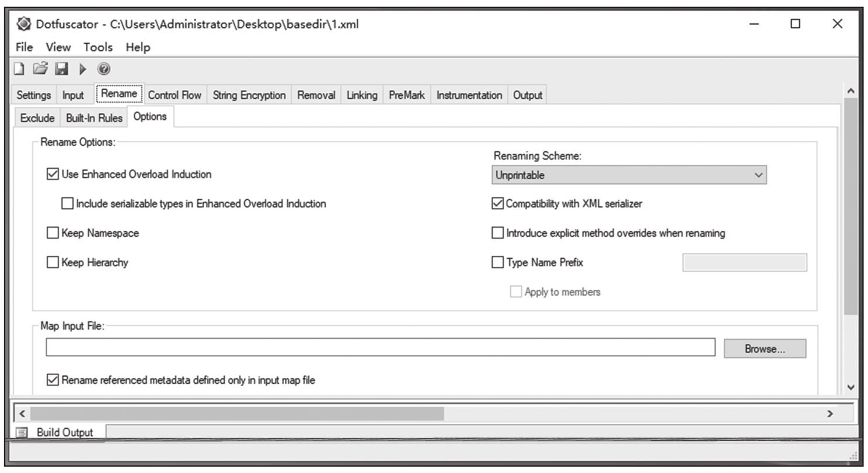Switch to the Settings tab

(x=34, y=95)
